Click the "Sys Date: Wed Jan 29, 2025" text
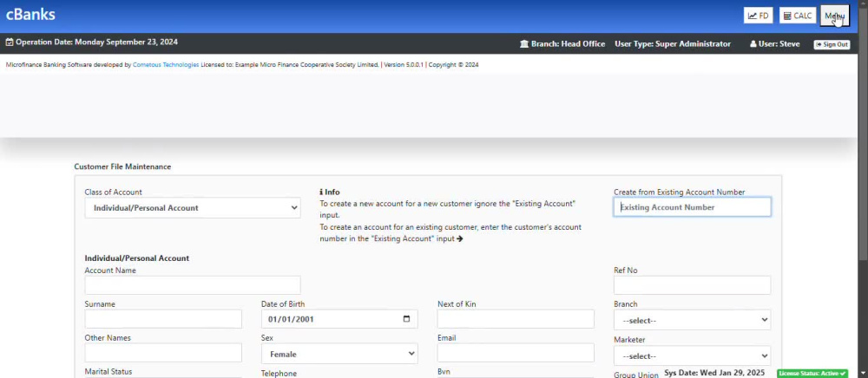868x378 pixels. tap(714, 373)
